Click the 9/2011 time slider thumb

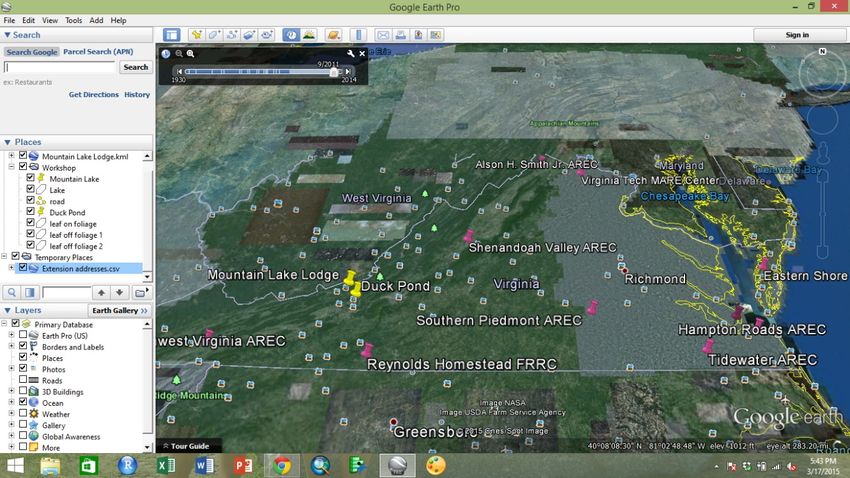[x=334, y=72]
